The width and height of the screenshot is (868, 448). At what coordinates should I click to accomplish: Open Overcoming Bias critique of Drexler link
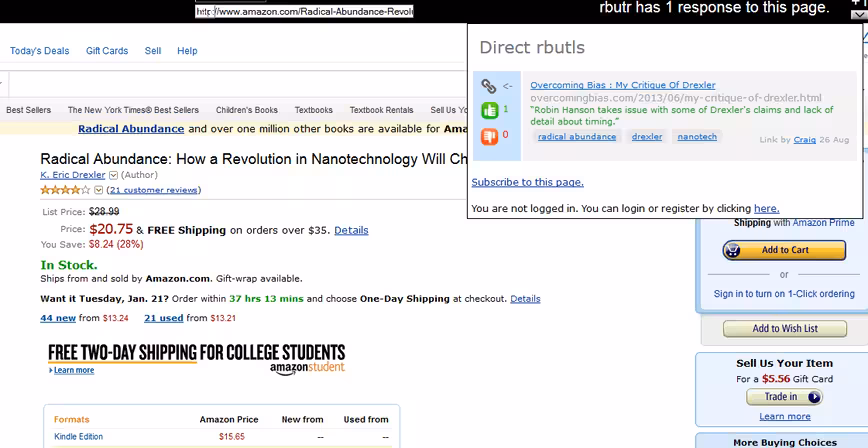coord(623,85)
